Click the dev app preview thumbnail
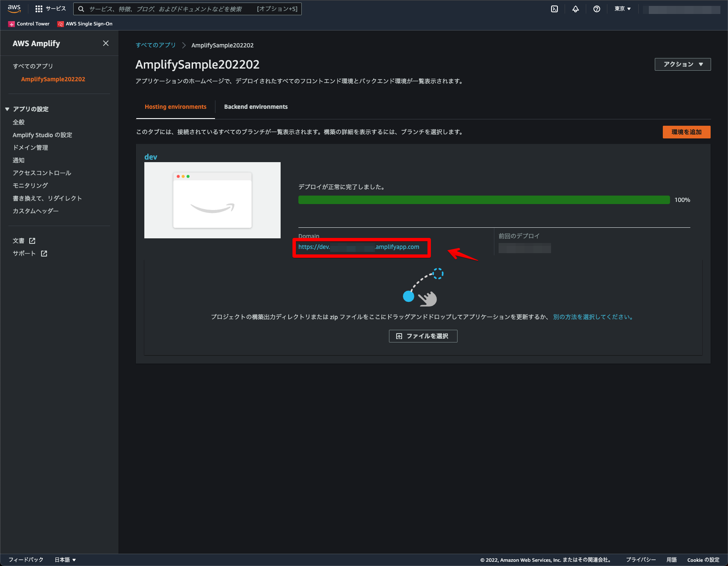Image resolution: width=728 pixels, height=566 pixels. pos(212,200)
